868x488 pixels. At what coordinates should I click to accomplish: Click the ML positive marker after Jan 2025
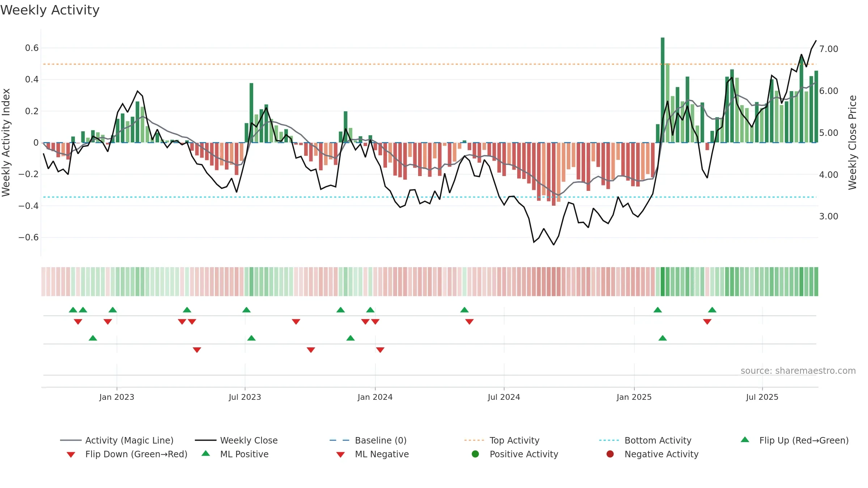point(663,338)
